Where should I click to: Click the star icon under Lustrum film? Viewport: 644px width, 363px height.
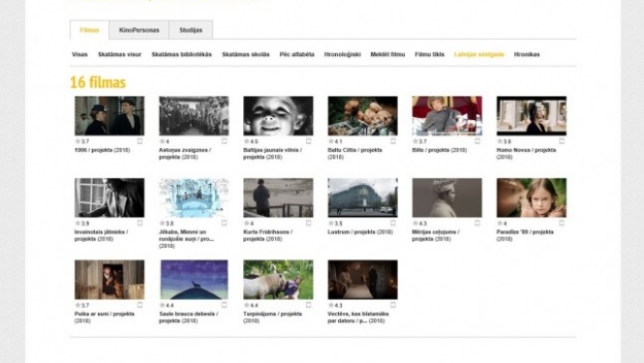tap(331, 224)
